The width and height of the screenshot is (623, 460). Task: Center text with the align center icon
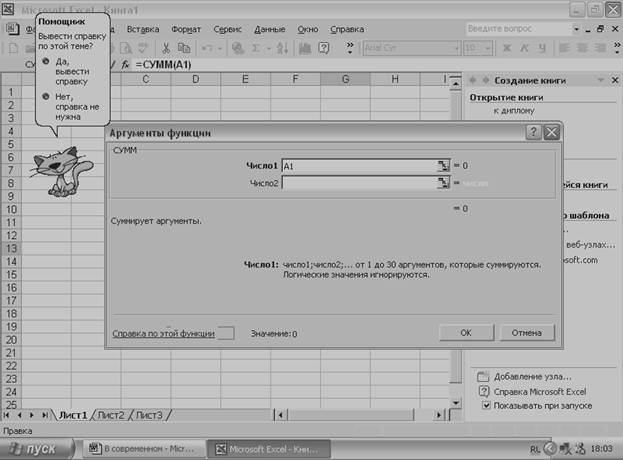(582, 48)
